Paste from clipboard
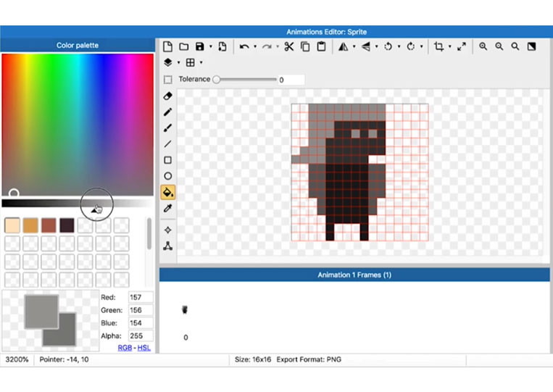The width and height of the screenshot is (553, 392). tap(321, 46)
